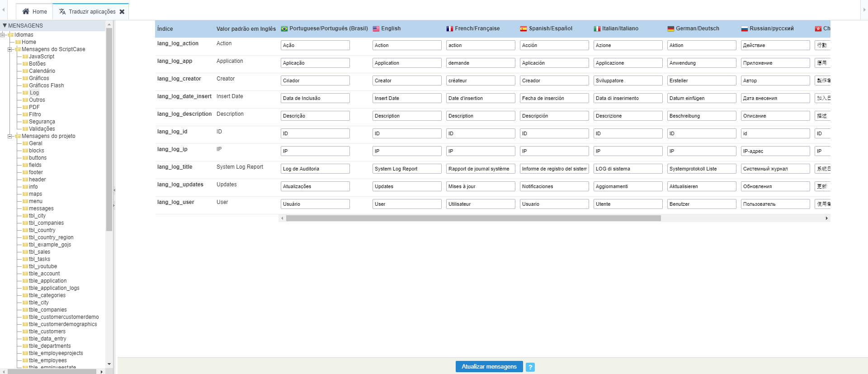Image resolution: width=868 pixels, height=374 pixels.
Task: Edit French field containing créateur
Action: [481, 80]
